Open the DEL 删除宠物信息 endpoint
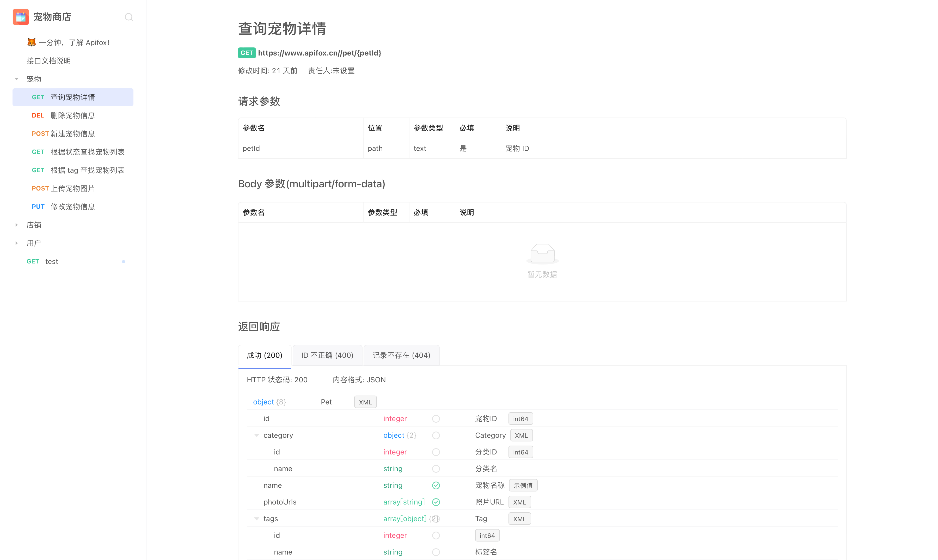938x560 pixels. tap(72, 115)
